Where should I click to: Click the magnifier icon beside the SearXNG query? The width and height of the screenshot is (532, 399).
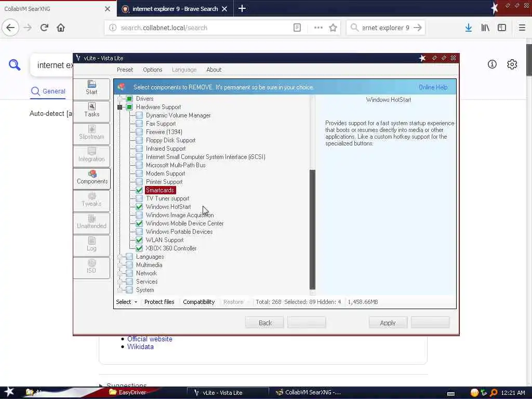point(15,64)
